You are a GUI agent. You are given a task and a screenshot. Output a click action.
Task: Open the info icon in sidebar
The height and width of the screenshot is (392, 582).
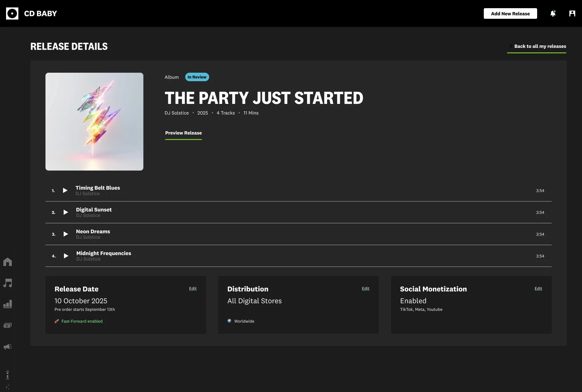8,375
